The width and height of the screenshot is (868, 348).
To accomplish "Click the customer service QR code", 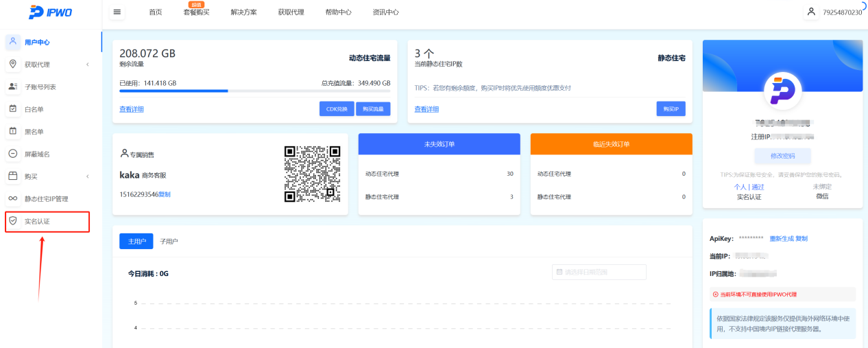I will (x=313, y=174).
